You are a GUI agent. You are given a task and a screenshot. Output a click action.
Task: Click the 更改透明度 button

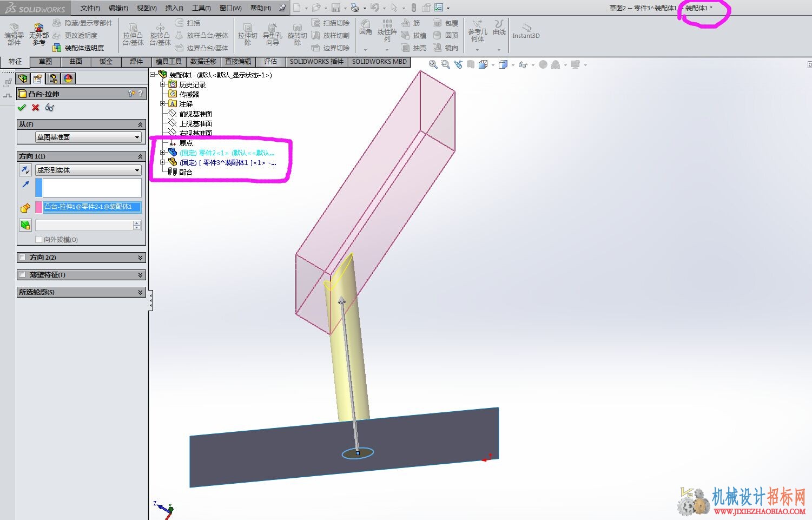75,35
